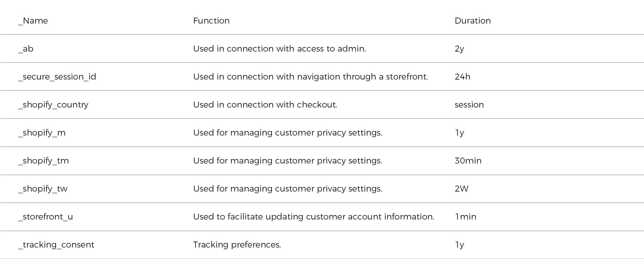Select the _shopify_country cookie entry

tap(53, 105)
